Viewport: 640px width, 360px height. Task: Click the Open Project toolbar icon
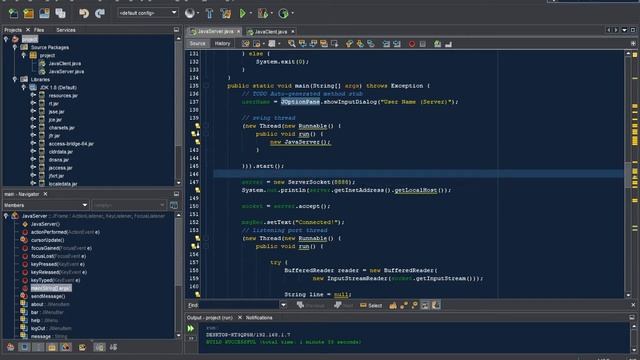(x=44, y=13)
